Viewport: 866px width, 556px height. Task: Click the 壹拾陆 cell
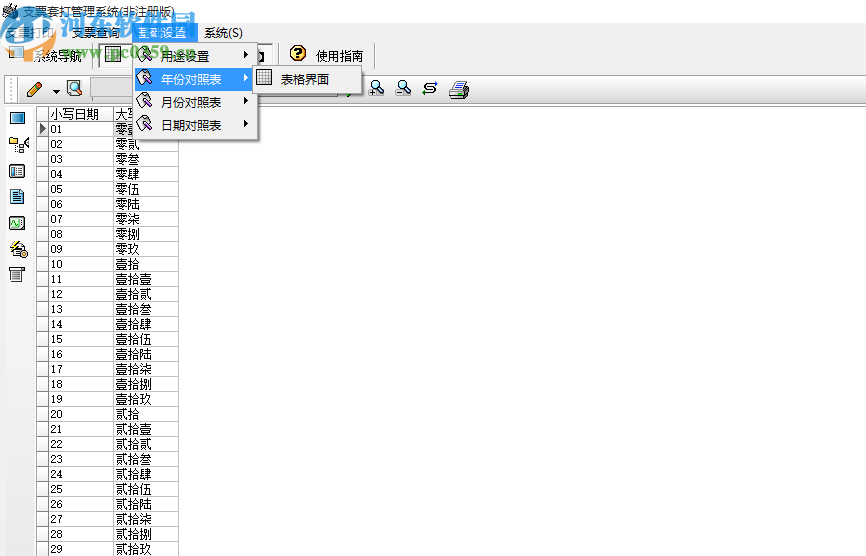pyautogui.click(x=146, y=354)
